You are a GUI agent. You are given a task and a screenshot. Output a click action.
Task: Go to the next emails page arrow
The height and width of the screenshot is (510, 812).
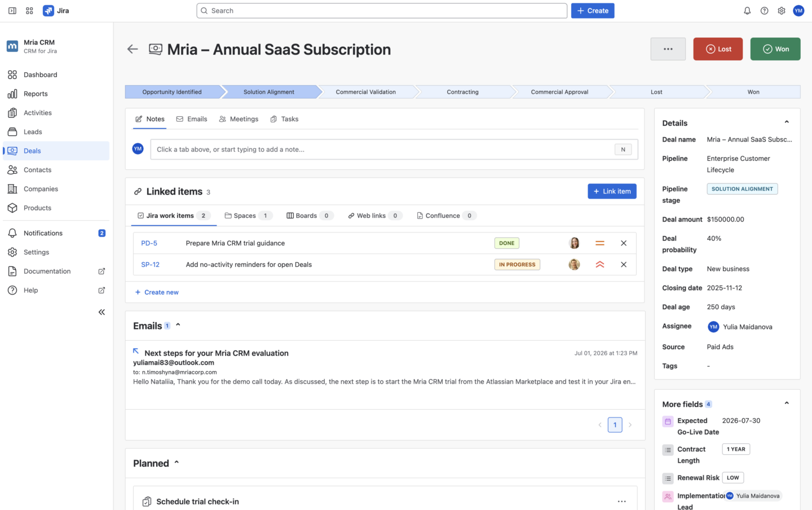630,425
